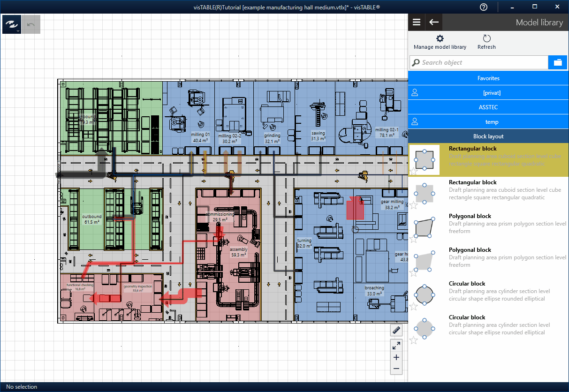Open the hamburger menu in Model library
This screenshot has width=569, height=392.
(416, 22)
